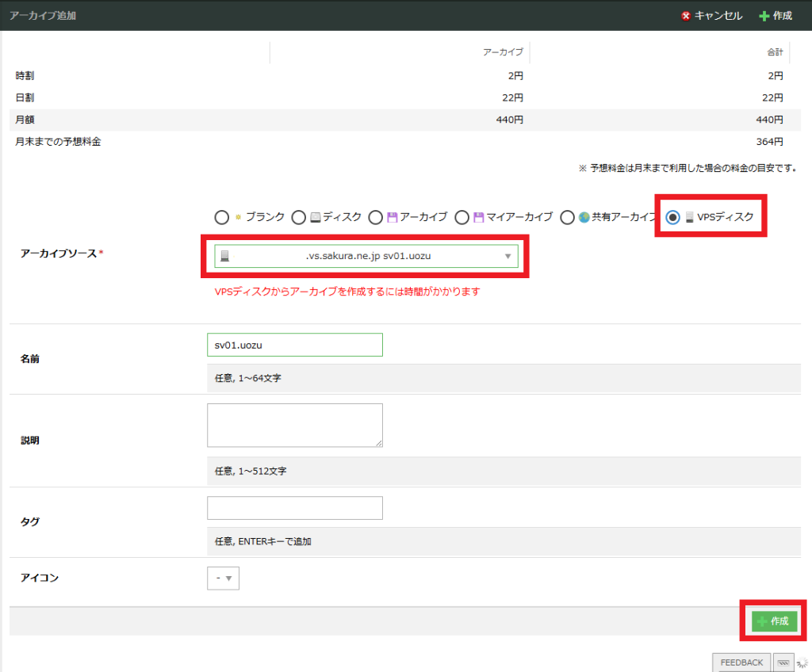The height and width of the screenshot is (672, 812).
Task: Open the アーカイブソース server dropdown
Action: (x=366, y=256)
